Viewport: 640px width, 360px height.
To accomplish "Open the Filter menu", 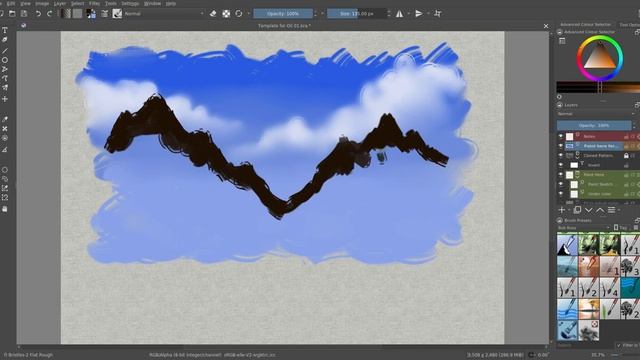I will (94, 3).
